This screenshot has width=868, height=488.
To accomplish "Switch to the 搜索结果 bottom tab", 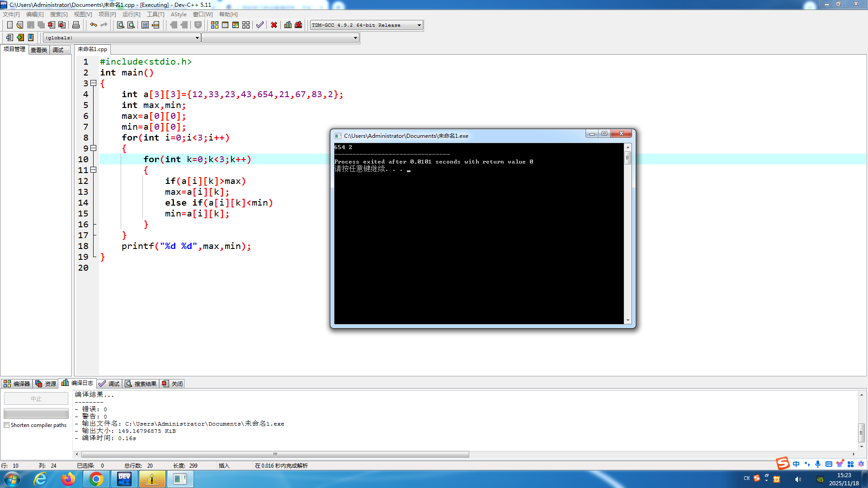I will pos(141,384).
